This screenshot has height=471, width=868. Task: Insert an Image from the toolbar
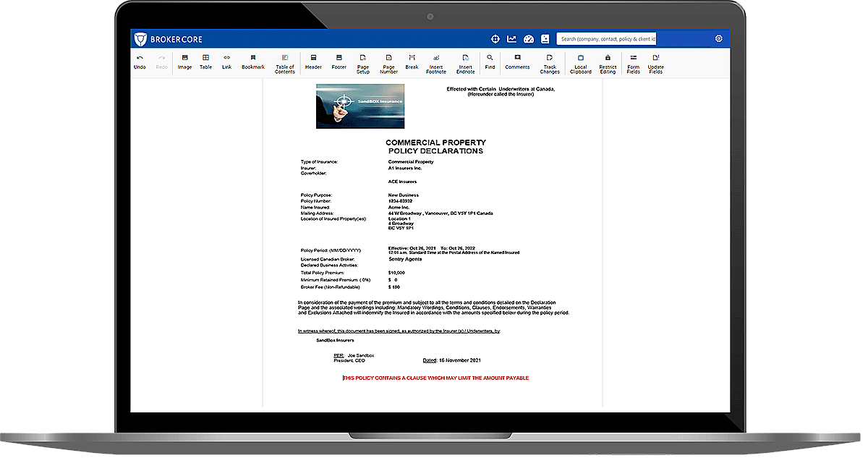184,61
